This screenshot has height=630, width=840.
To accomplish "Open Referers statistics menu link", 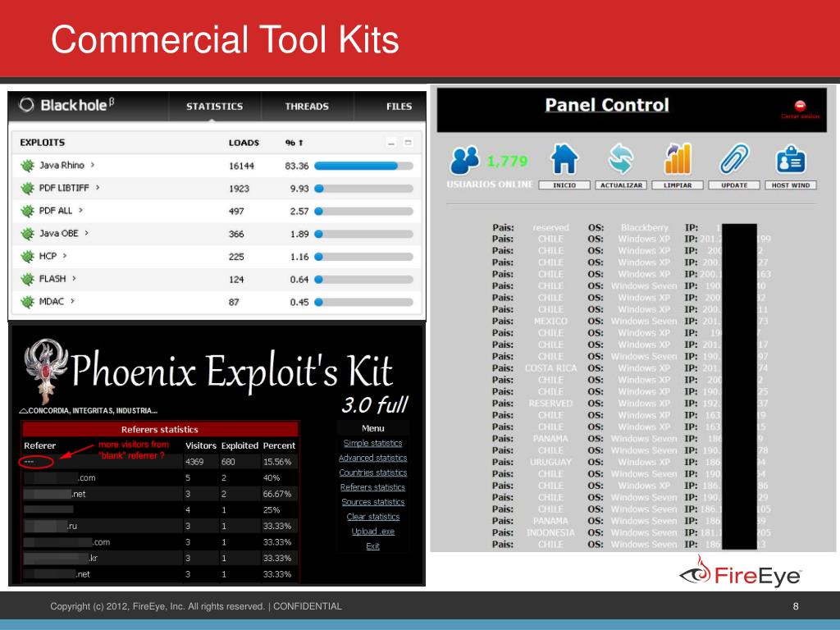I will coord(373,487).
